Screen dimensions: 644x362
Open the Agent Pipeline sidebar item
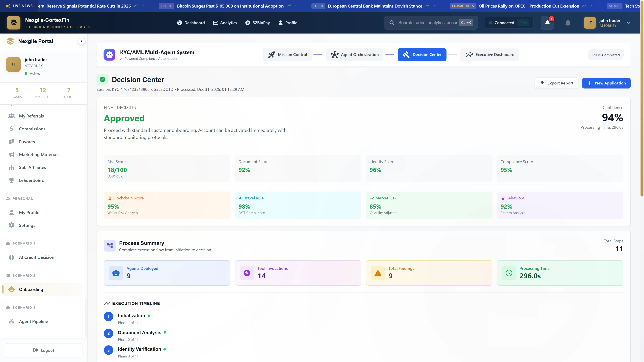(x=34, y=321)
